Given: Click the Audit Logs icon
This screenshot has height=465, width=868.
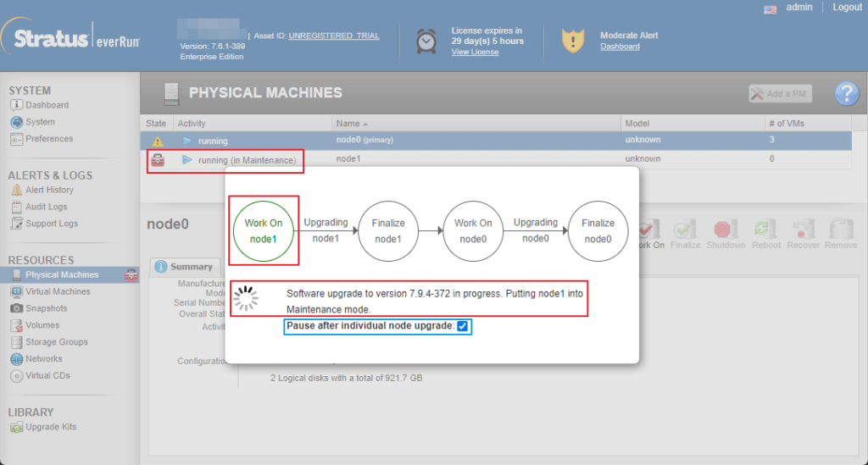Looking at the screenshot, I should 17,208.
